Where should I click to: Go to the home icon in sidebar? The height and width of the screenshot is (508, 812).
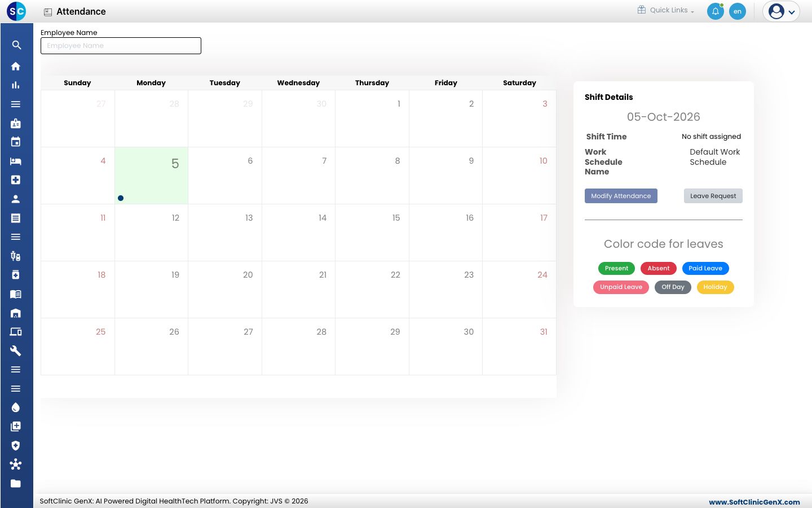pyautogui.click(x=16, y=66)
